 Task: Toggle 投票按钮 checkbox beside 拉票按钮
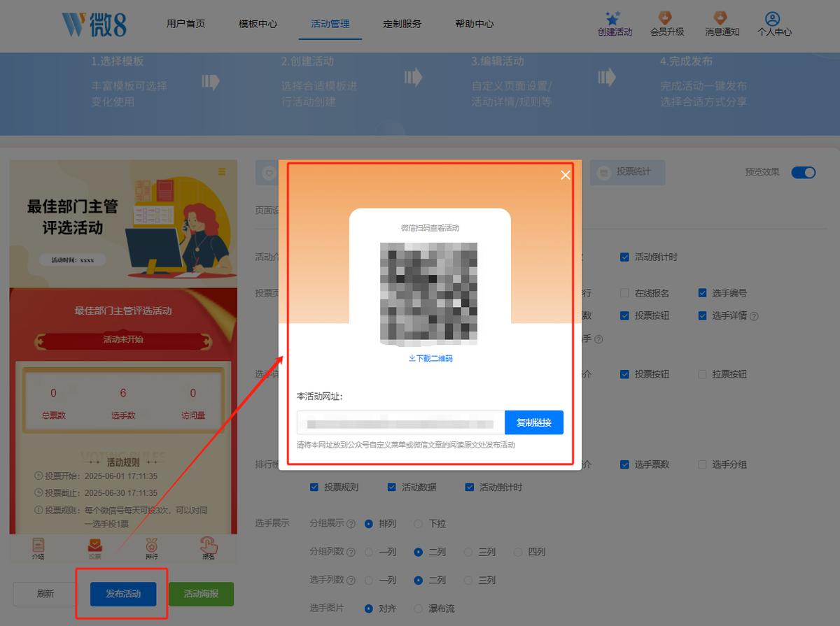624,374
